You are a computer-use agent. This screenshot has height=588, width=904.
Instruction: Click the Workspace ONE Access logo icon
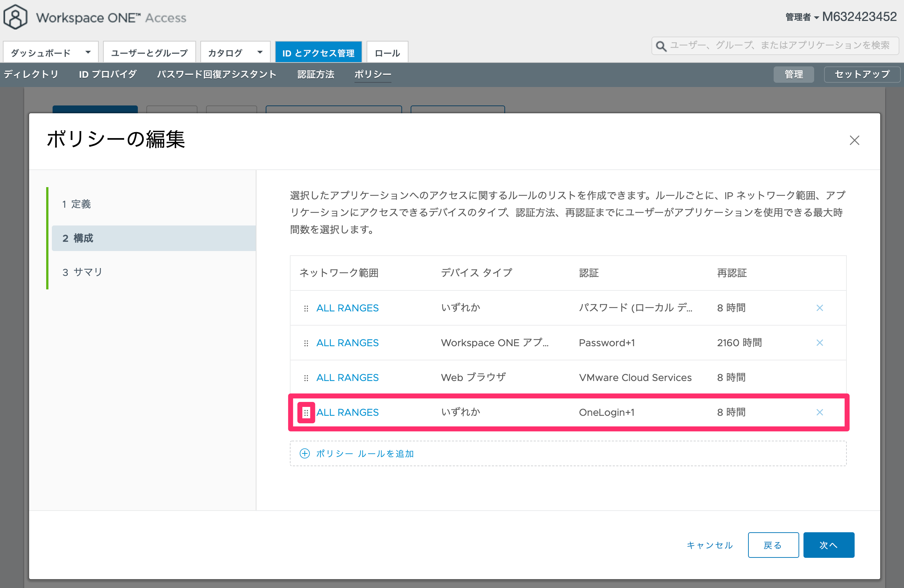[x=15, y=17]
